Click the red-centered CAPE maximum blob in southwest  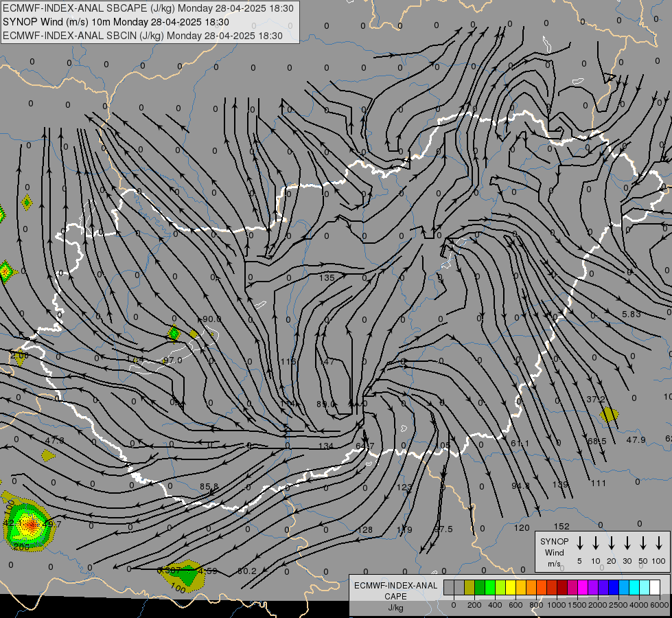tap(31, 525)
